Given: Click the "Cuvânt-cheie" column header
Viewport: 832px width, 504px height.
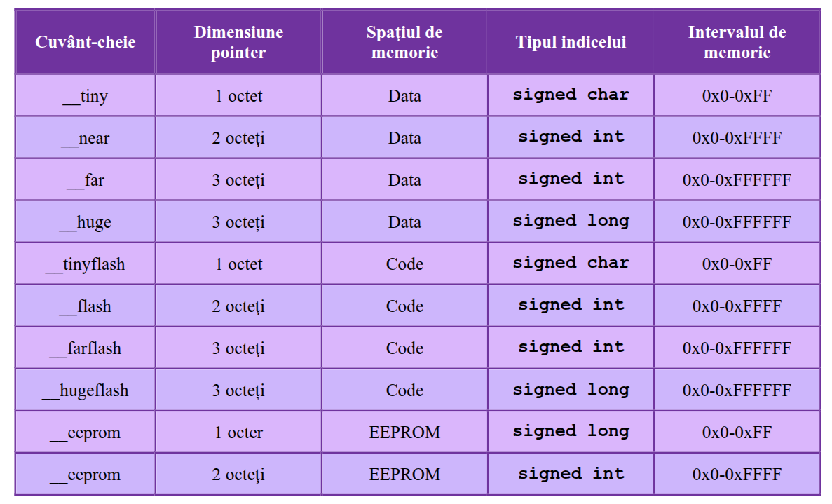Looking at the screenshot, I should [86, 42].
